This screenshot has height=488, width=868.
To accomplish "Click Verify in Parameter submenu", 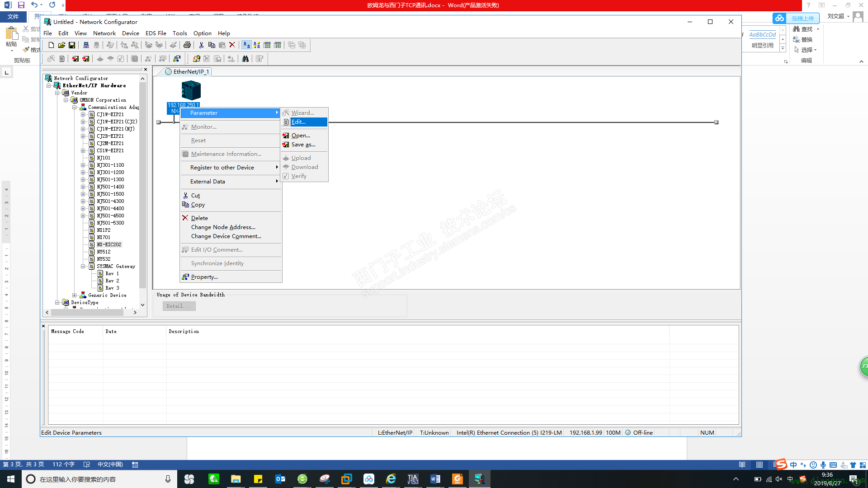I will pos(299,176).
